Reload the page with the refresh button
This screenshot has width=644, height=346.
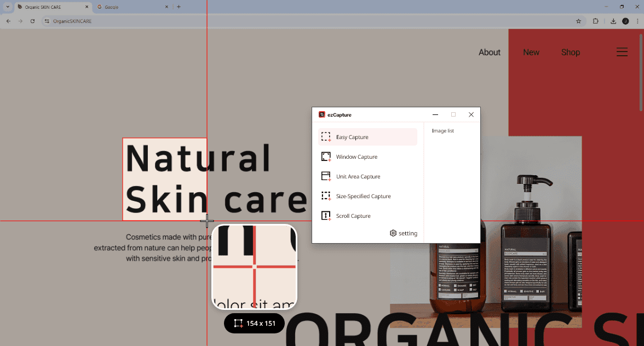pos(33,21)
